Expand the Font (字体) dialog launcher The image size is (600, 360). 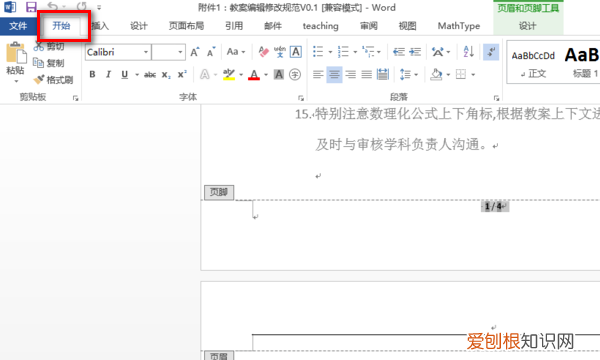301,98
